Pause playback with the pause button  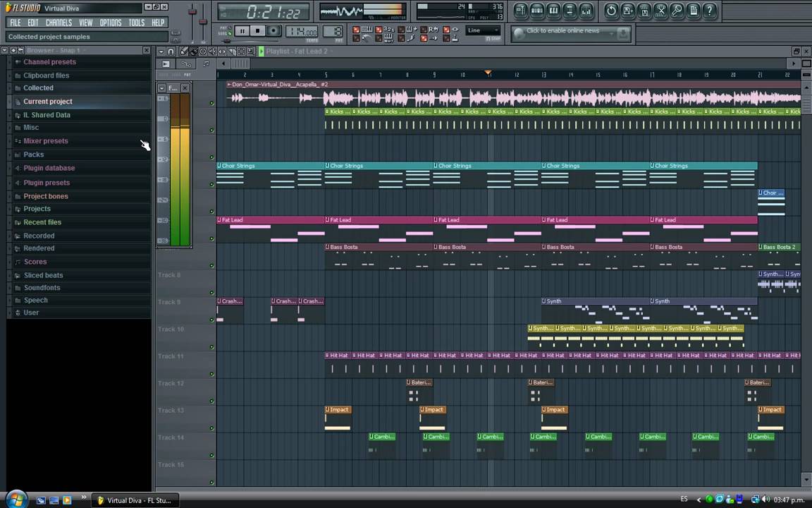(242, 31)
